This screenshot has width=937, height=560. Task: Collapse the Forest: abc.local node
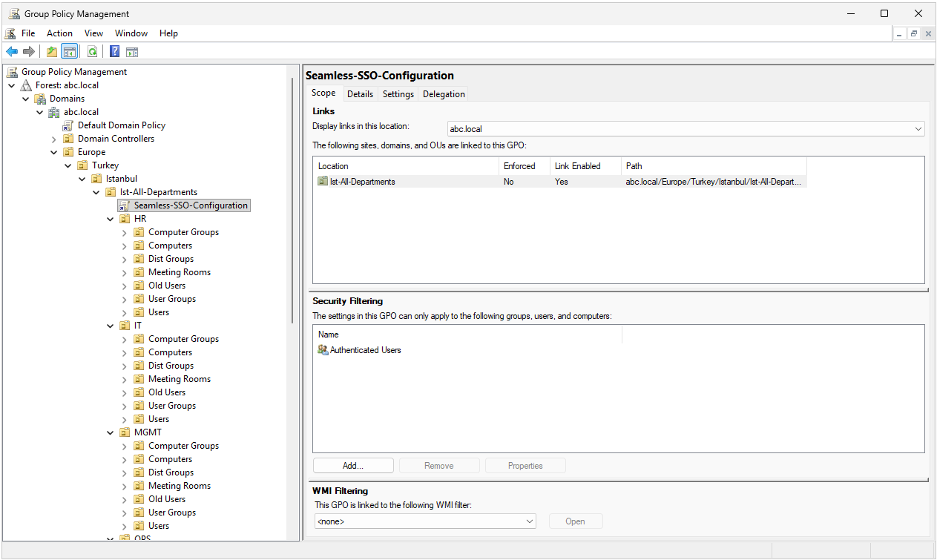12,85
